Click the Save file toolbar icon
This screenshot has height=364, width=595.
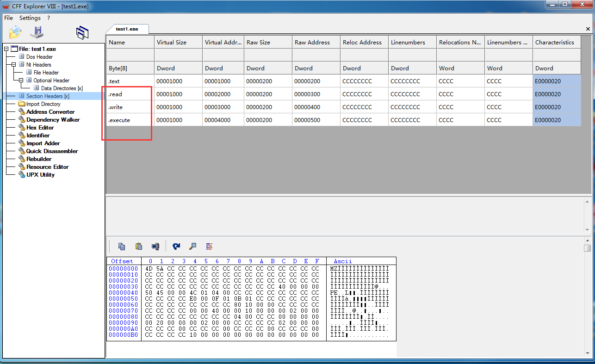coord(37,32)
